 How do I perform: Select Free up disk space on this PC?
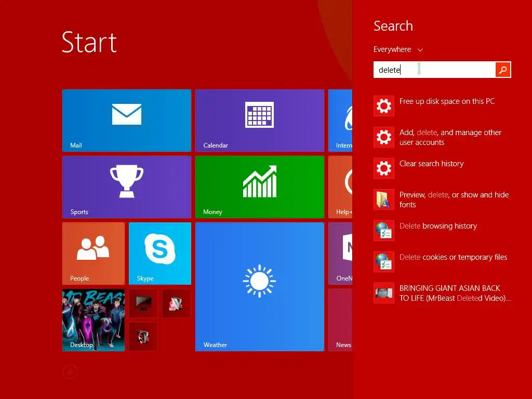pos(443,106)
